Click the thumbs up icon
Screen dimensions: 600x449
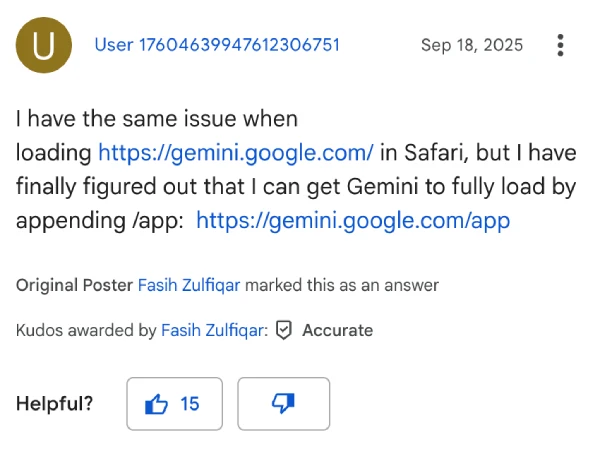pyautogui.click(x=157, y=404)
